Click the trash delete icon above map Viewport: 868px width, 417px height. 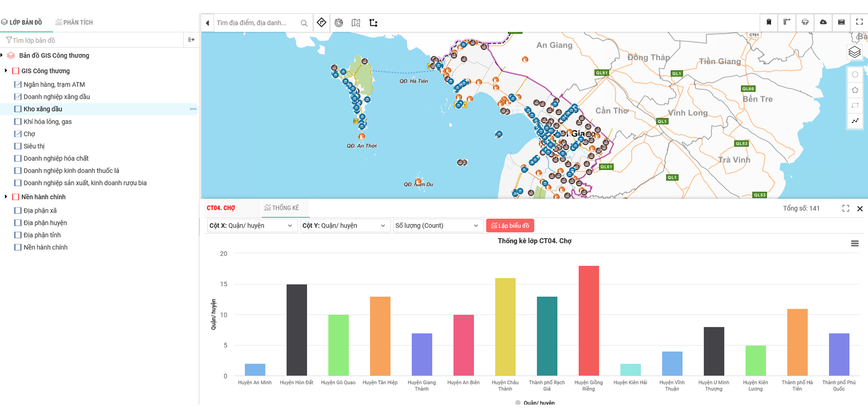pos(768,22)
